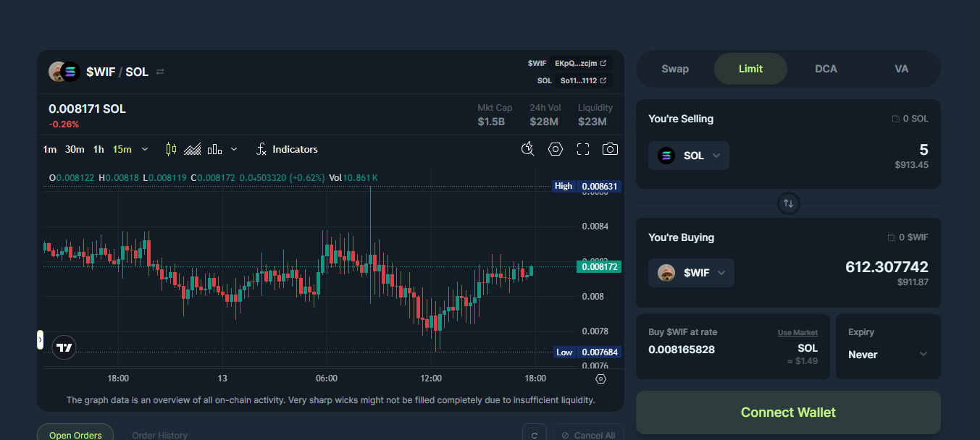The height and width of the screenshot is (440, 980).
Task: Open SOL selling token selector
Action: [x=689, y=156]
